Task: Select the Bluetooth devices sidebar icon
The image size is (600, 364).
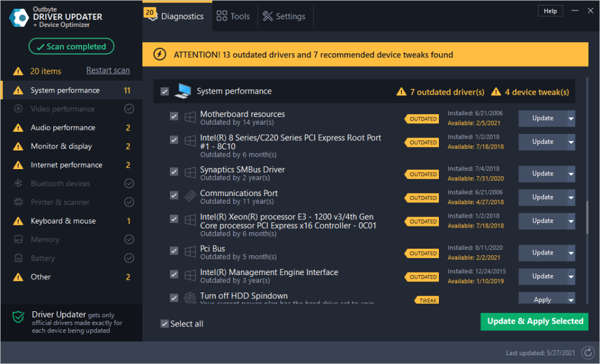Action: coord(19,183)
